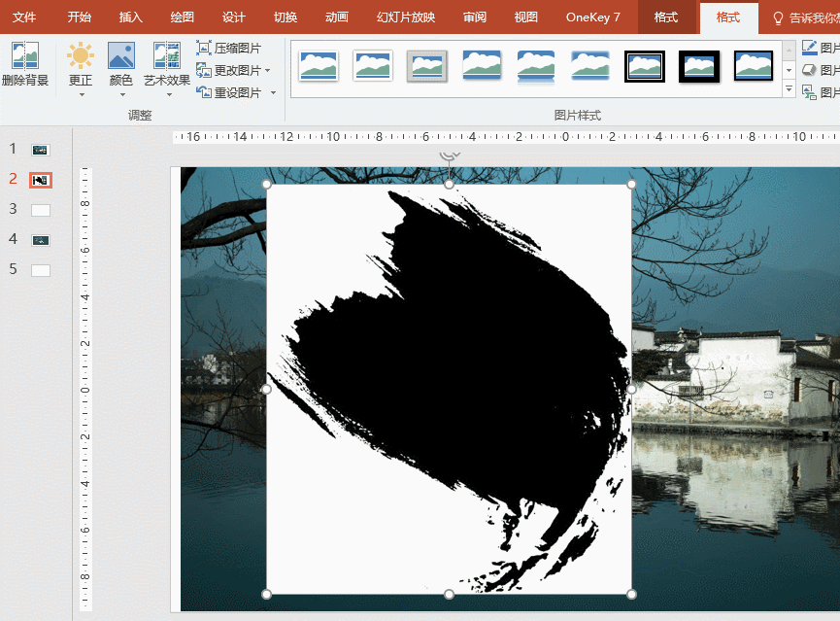Image resolution: width=840 pixels, height=621 pixels.
Task: Click the 压缩图片 (Compress Pictures) button
Action: tap(229, 48)
